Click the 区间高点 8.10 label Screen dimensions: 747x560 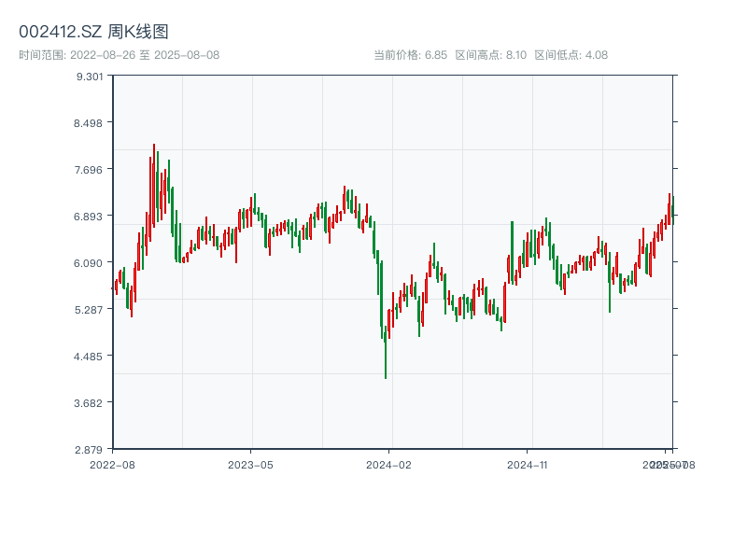point(490,55)
